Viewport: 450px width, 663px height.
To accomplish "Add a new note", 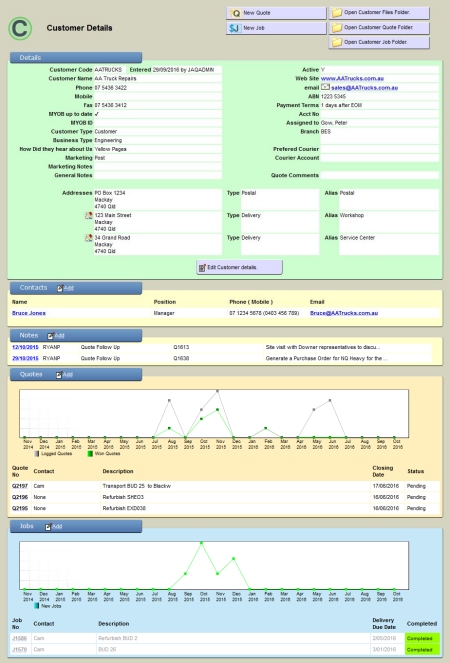I will pyautogui.click(x=56, y=336).
